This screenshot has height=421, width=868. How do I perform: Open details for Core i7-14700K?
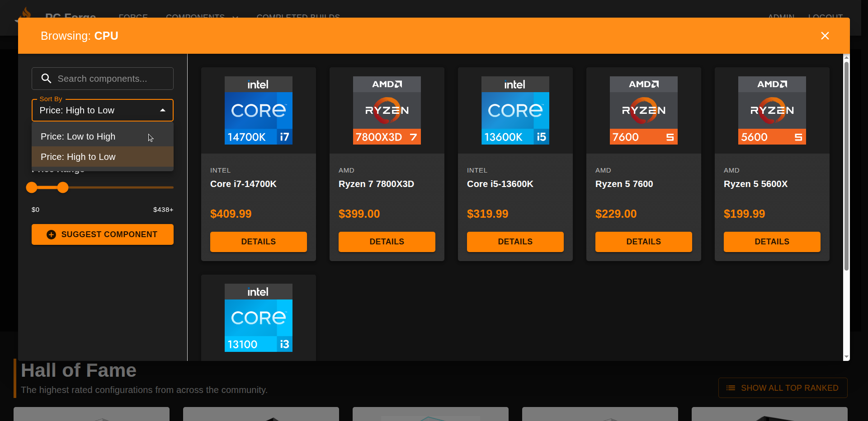click(258, 242)
